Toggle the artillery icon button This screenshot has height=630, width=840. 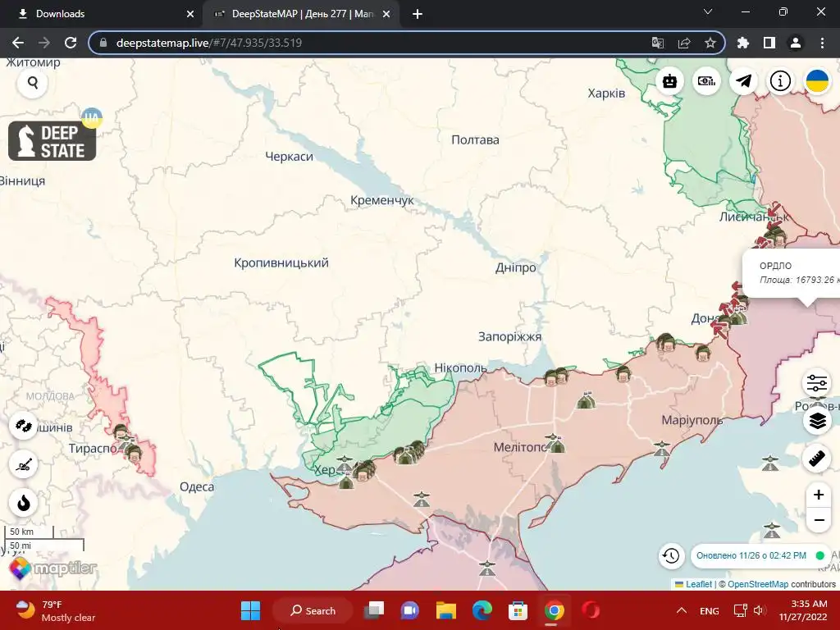tap(24, 464)
